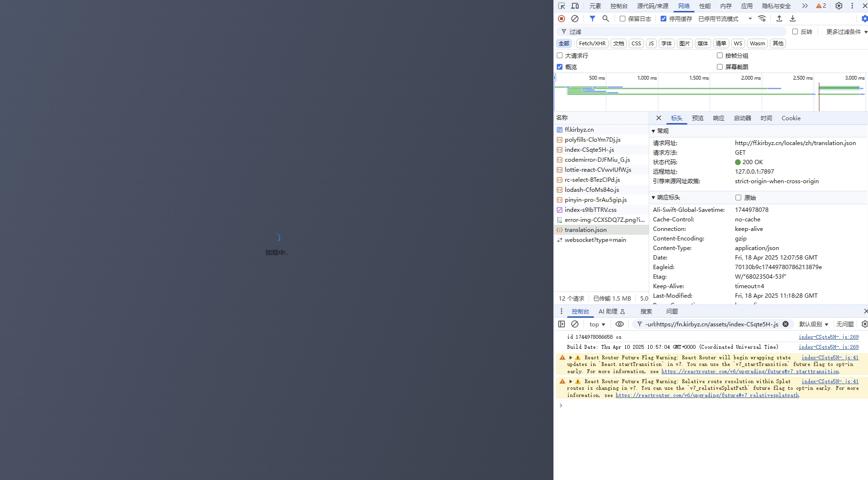The width and height of the screenshot is (868, 480).
Task: Open network conditions wifi icon
Action: (x=762, y=19)
